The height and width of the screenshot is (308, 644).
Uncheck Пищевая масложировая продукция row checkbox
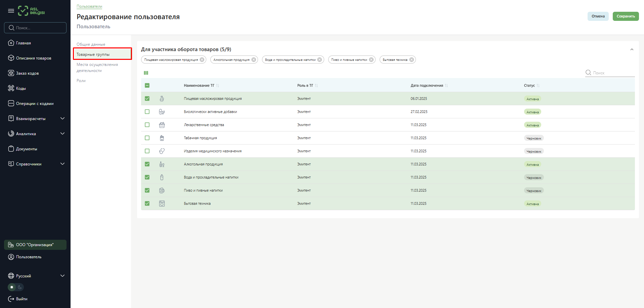pos(147,99)
